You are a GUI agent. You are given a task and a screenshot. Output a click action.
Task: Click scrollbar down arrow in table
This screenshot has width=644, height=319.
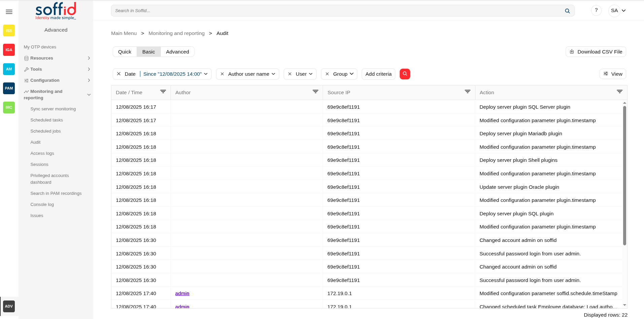(x=624, y=305)
